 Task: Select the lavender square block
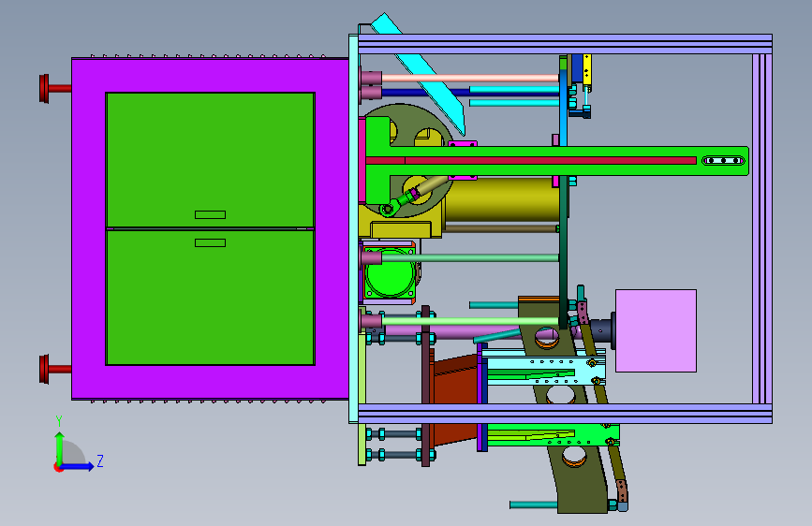(656, 330)
